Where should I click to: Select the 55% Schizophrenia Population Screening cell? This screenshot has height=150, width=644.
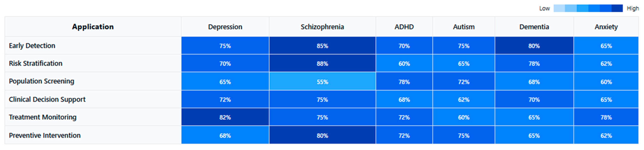tap(322, 82)
